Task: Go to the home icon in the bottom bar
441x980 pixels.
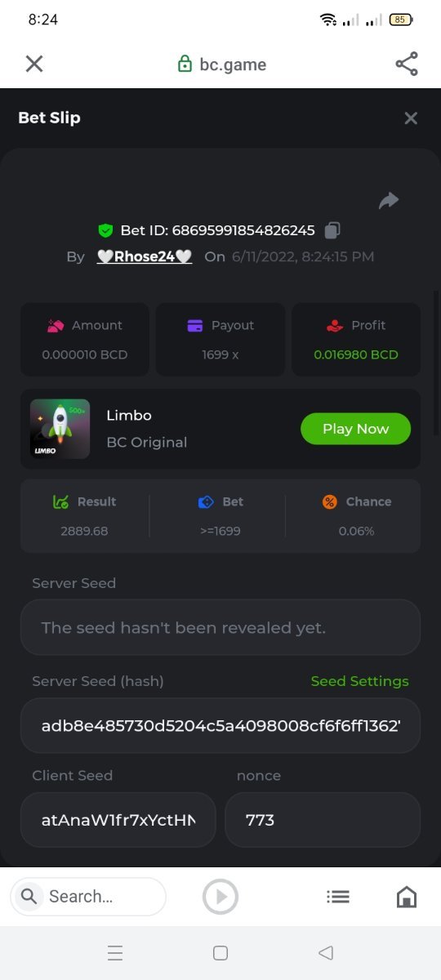Action: (x=406, y=897)
